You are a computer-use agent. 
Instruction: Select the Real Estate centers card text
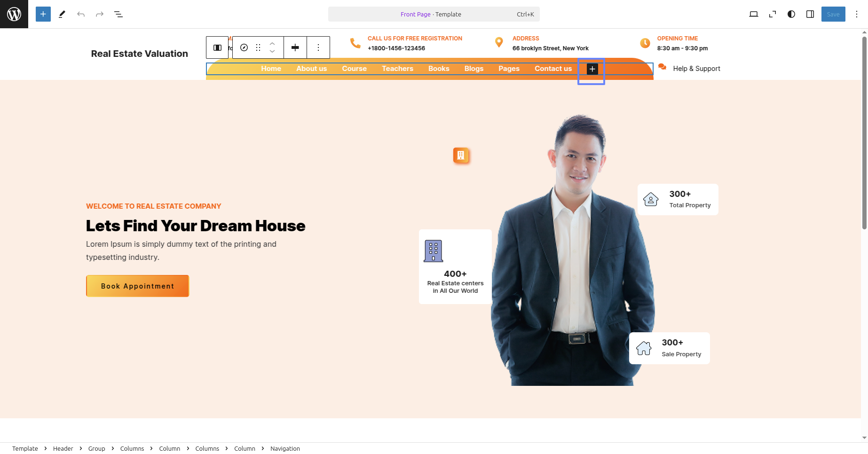tap(455, 287)
